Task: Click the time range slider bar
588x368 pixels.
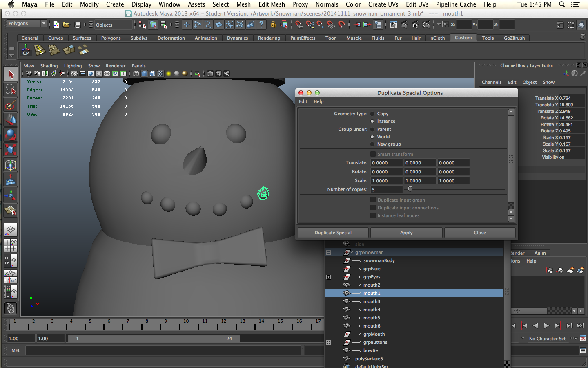Action: point(154,339)
